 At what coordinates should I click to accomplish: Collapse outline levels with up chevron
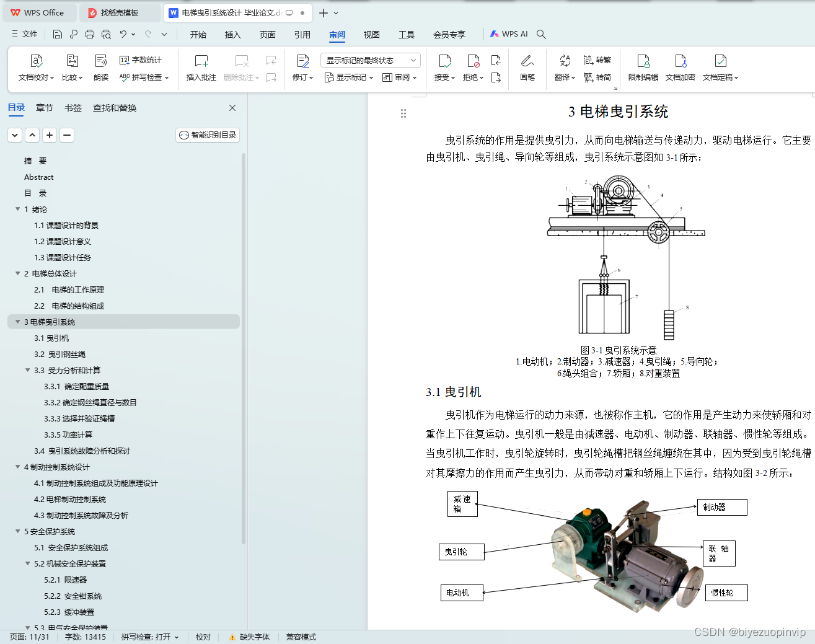(32, 135)
